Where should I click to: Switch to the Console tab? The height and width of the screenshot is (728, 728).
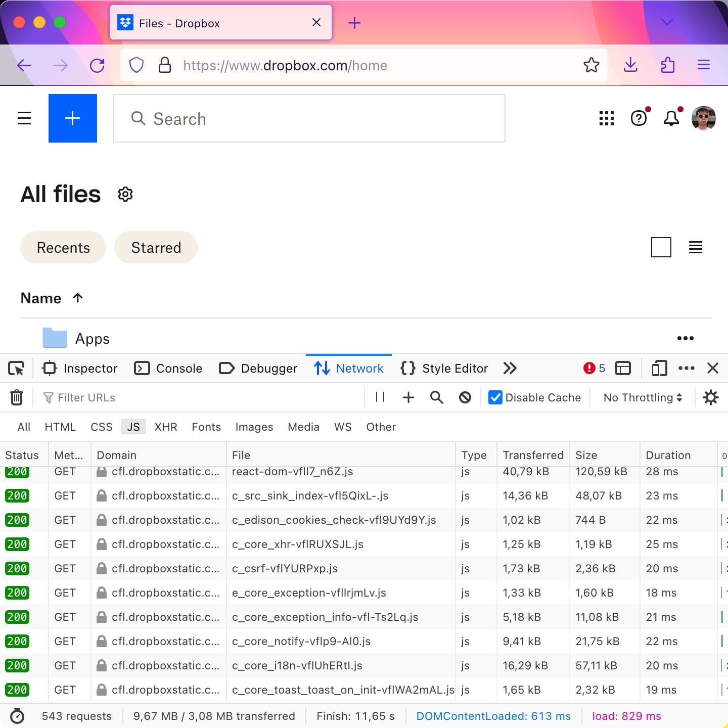tap(168, 368)
